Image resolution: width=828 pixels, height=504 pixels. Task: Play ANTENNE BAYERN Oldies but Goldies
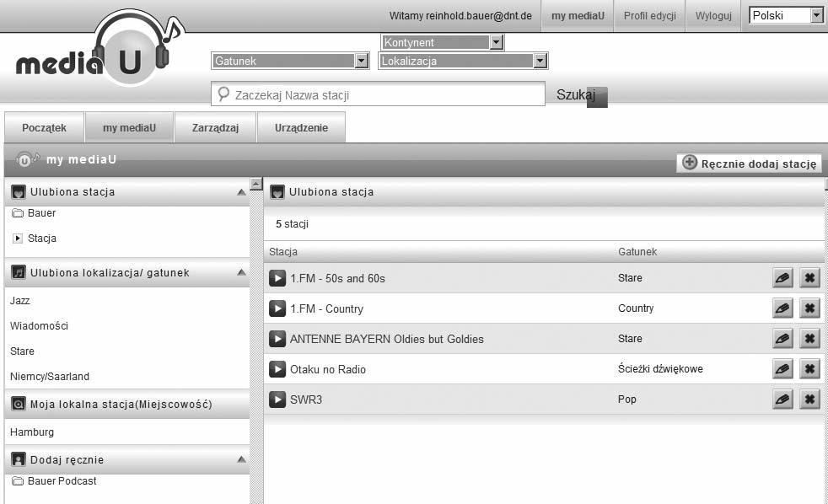277,339
